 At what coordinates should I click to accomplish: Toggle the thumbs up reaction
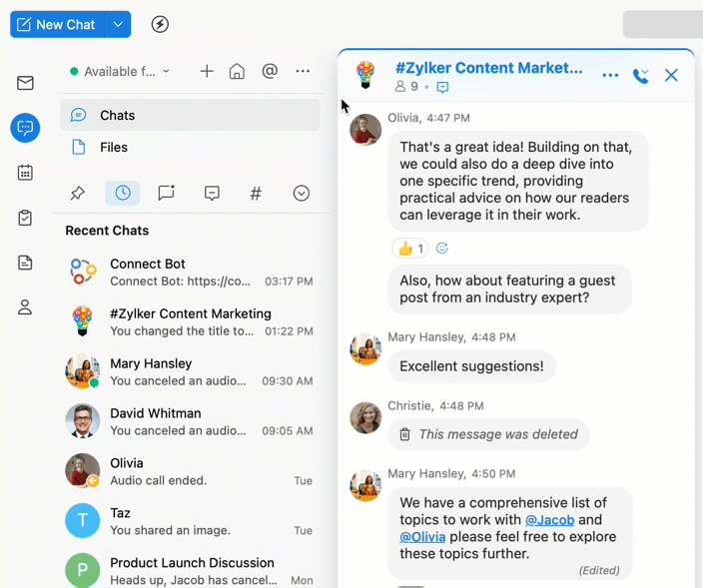click(409, 248)
